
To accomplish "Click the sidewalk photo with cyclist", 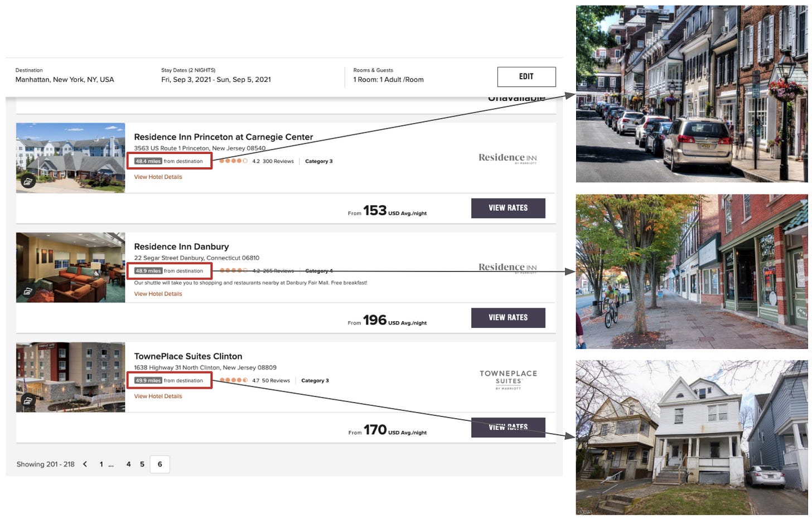I will click(692, 271).
